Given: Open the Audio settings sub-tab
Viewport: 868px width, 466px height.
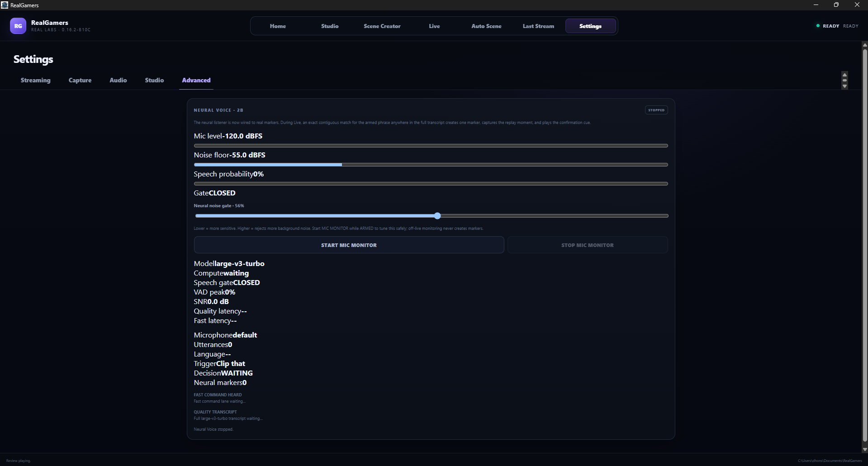Looking at the screenshot, I should (118, 80).
